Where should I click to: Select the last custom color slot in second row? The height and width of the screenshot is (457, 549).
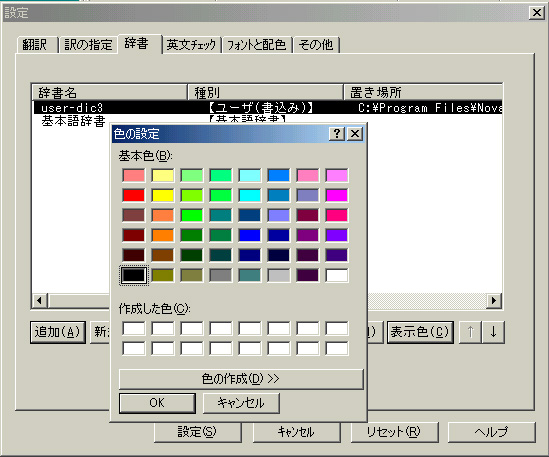336,348
